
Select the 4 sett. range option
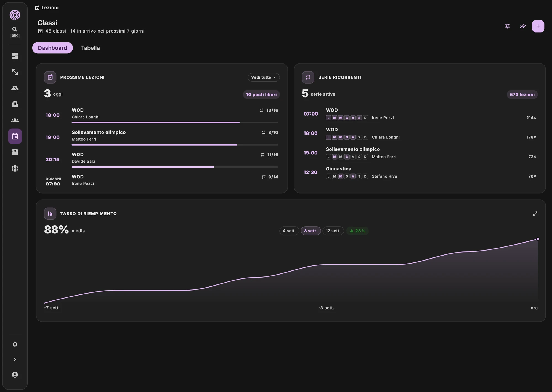coord(289,231)
